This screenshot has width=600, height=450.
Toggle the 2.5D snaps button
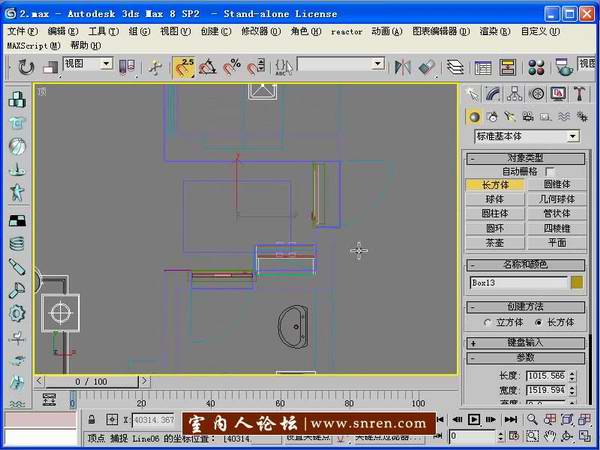(x=184, y=67)
